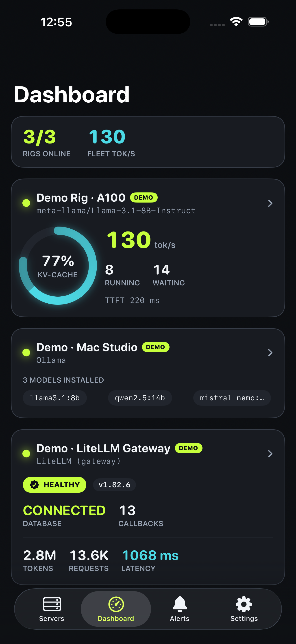Tap the TTFT 220 ms reading

tap(132, 300)
